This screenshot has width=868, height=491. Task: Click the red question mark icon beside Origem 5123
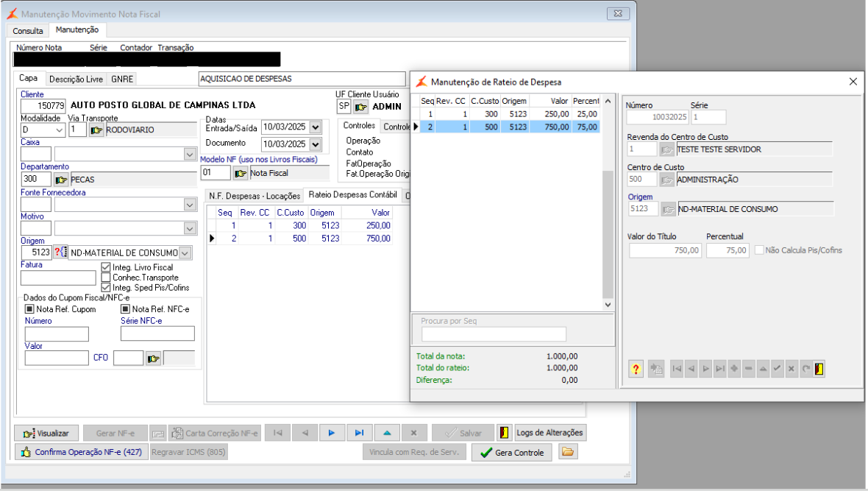[60, 252]
